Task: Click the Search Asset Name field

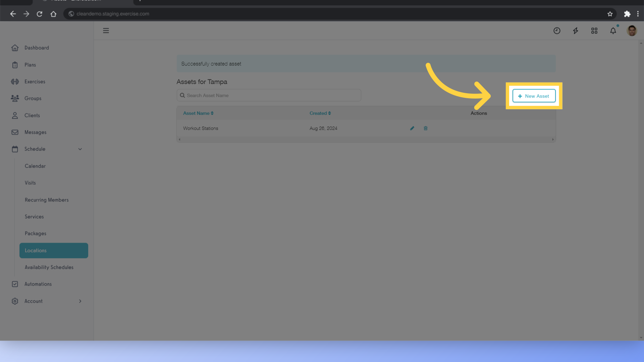Action: pos(268,95)
